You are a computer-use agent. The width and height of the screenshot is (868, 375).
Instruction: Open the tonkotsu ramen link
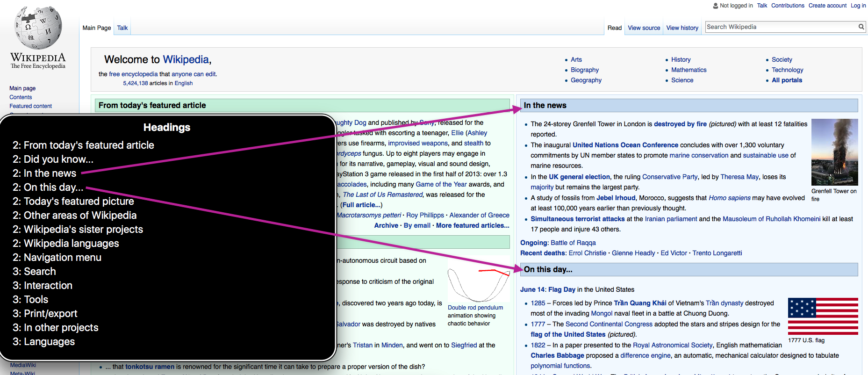click(x=150, y=367)
